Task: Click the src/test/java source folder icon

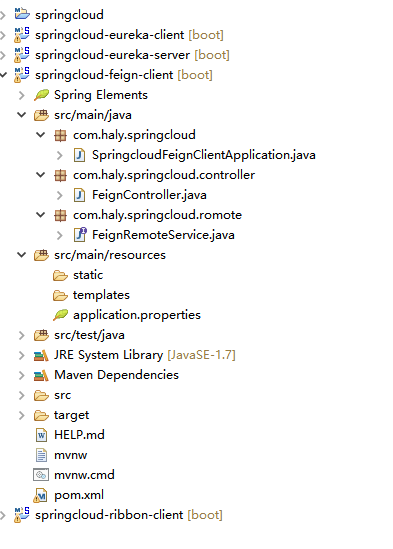Action: pyautogui.click(x=41, y=335)
